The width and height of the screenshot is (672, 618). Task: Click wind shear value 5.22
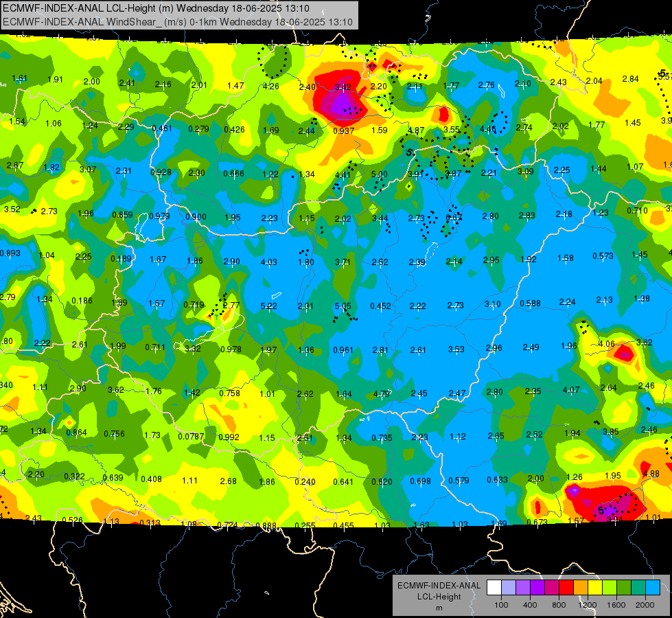268,306
